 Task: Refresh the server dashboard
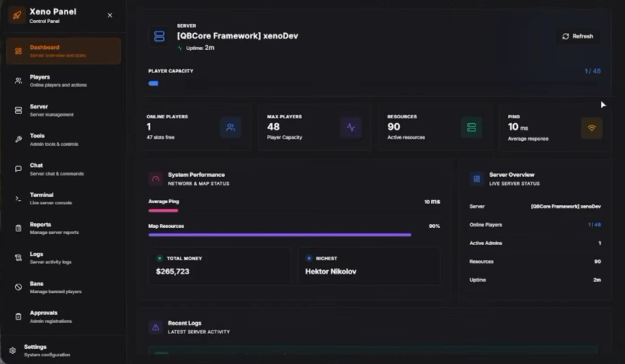[578, 36]
